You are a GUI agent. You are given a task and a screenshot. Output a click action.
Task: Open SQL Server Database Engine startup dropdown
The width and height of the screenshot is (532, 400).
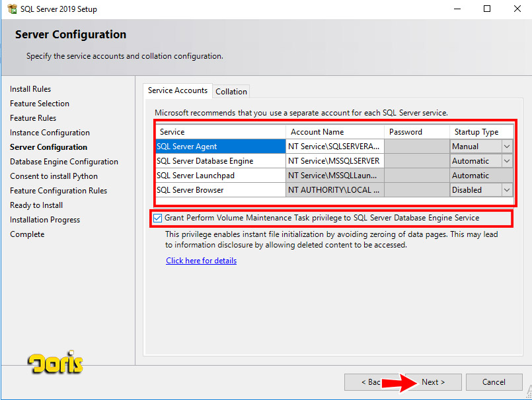pyautogui.click(x=506, y=161)
